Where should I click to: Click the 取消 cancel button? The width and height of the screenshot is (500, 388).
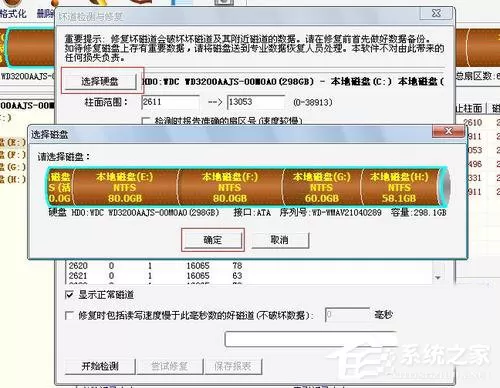(280, 240)
